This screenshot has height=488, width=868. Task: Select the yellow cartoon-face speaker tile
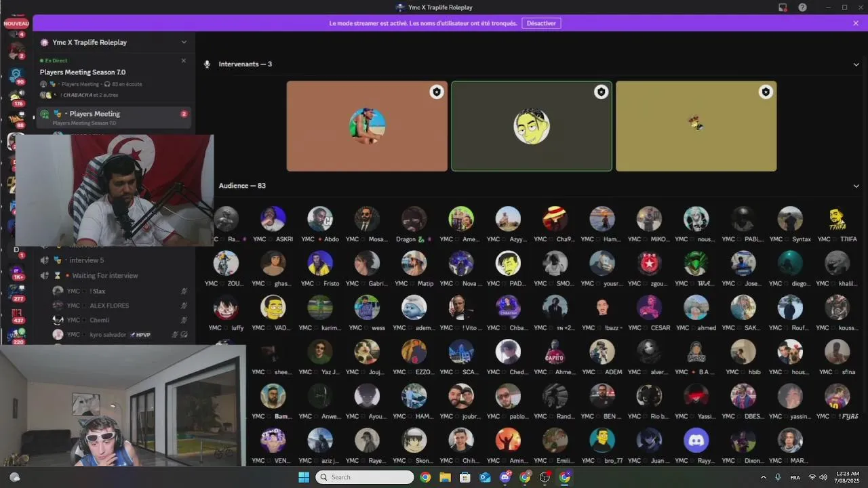[x=532, y=126]
